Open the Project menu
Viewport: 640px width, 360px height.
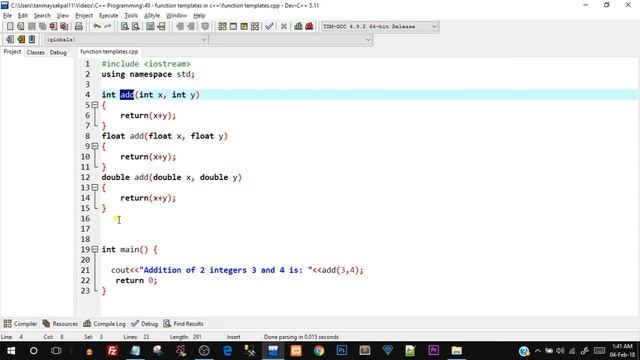click(x=84, y=16)
